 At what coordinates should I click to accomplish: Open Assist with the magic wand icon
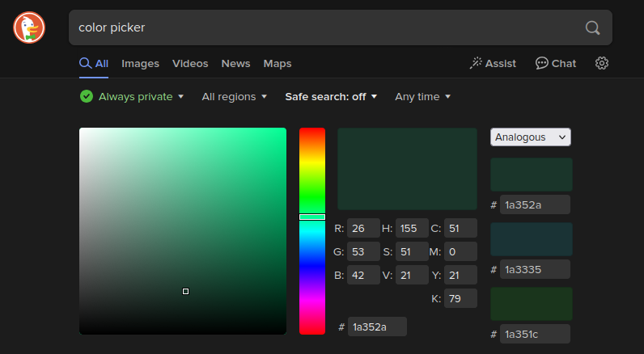pos(493,63)
